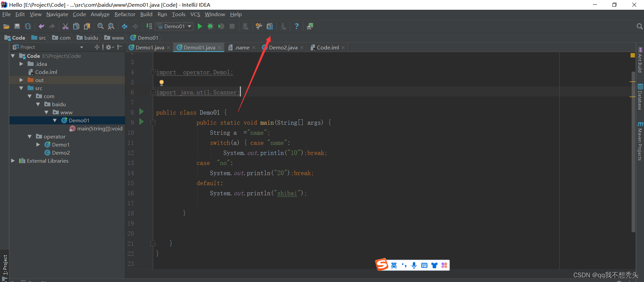Open file with the toolbar Open icon
Viewport: 644px width, 282px height.
coord(6,26)
